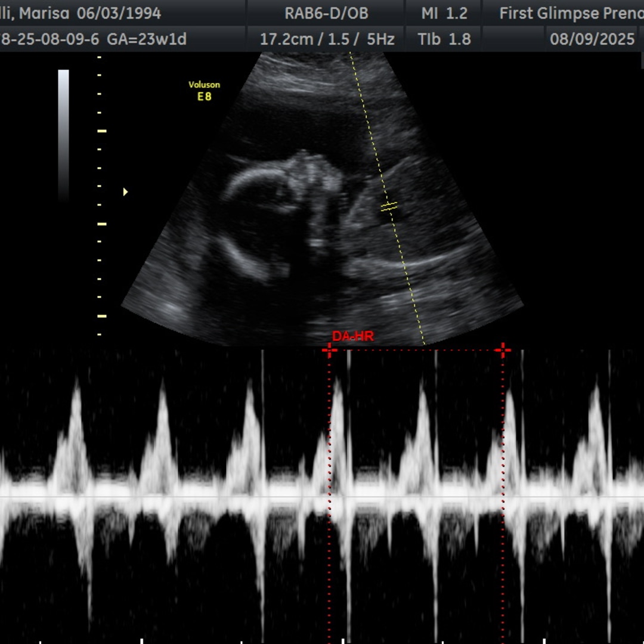
Task: Click the TIb 1.8 indicator
Action: click(x=444, y=39)
